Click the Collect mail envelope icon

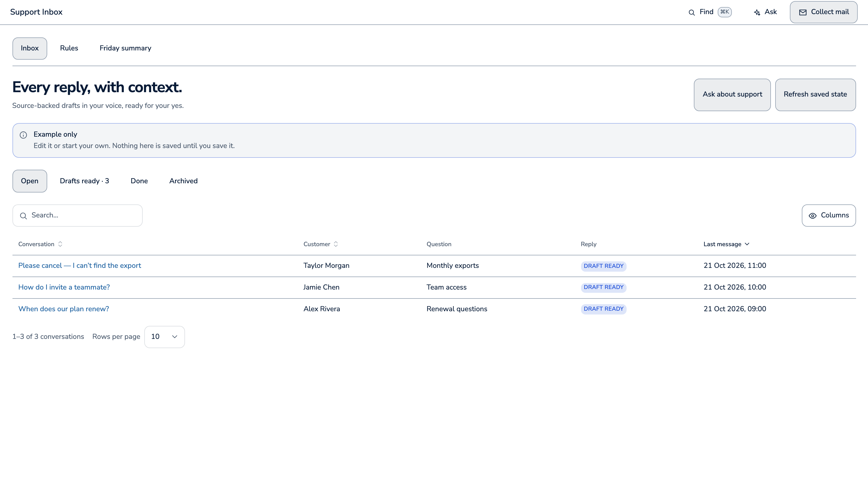[x=803, y=12]
